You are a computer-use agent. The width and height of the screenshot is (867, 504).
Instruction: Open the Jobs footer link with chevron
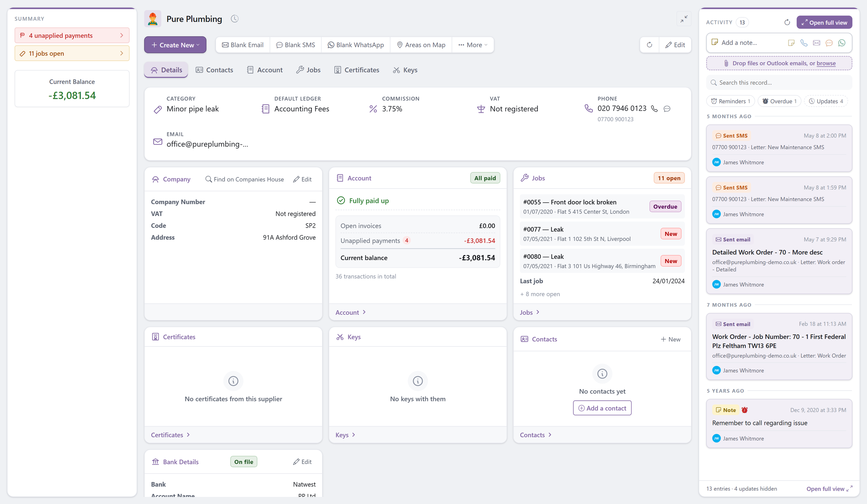click(x=530, y=312)
